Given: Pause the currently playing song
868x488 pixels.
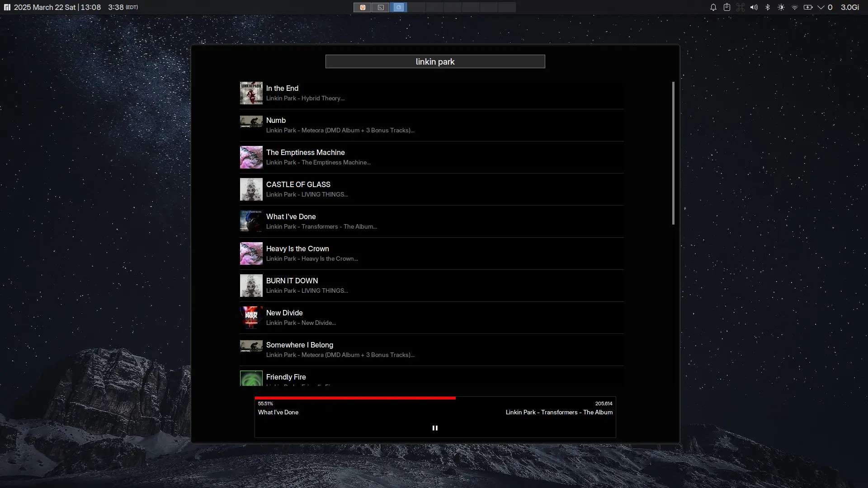Looking at the screenshot, I should 435,428.
